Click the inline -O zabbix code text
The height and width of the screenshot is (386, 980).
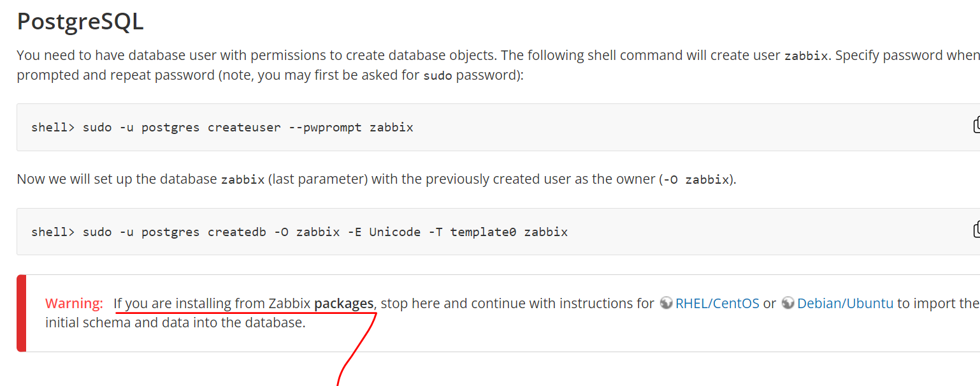point(696,180)
